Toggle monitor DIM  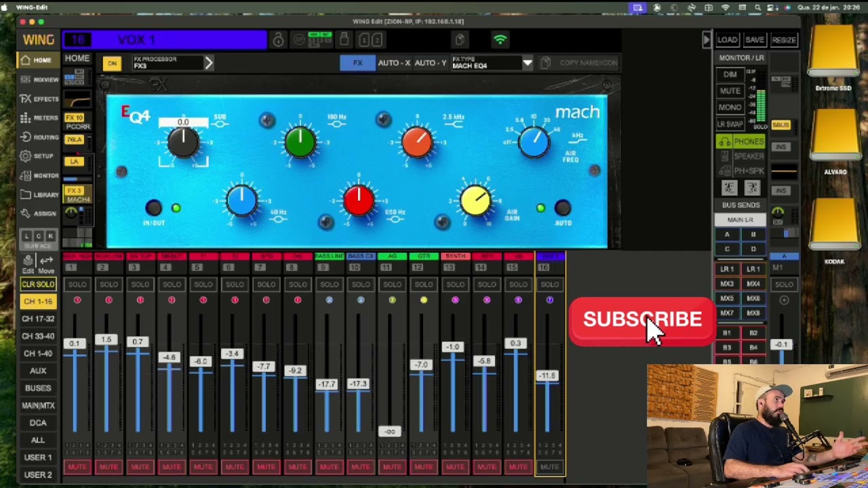pos(730,75)
